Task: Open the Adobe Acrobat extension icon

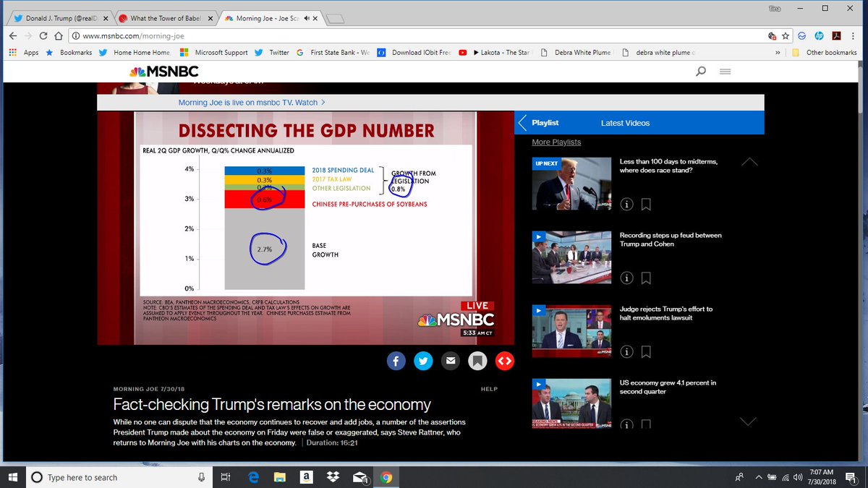Action: coord(837,35)
